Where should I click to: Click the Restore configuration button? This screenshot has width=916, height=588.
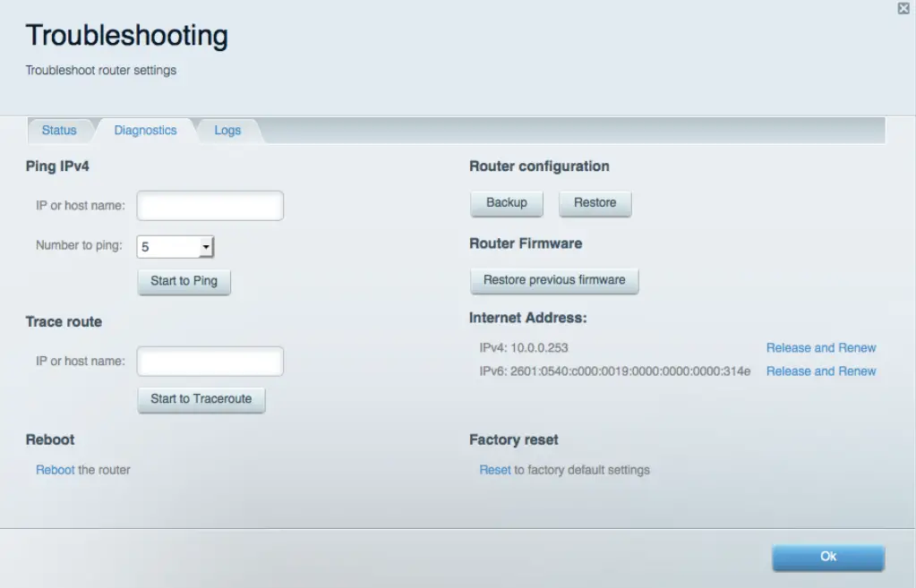(595, 203)
